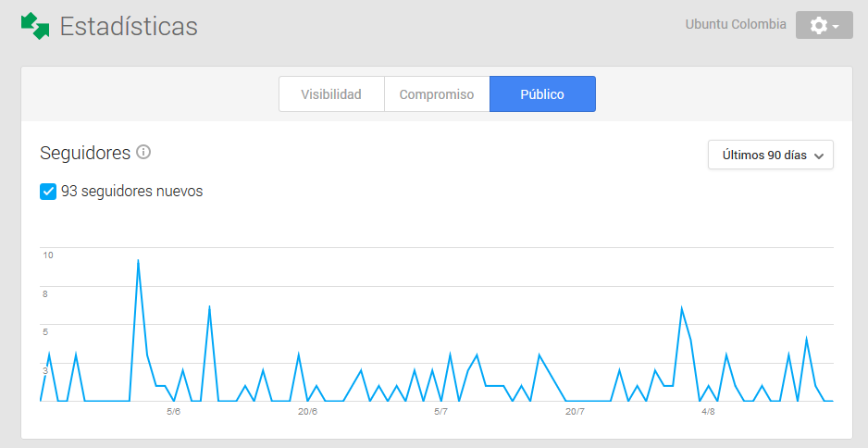The image size is (868, 448).
Task: Expand the Últimos 90 días dropdown
Action: [x=771, y=156]
